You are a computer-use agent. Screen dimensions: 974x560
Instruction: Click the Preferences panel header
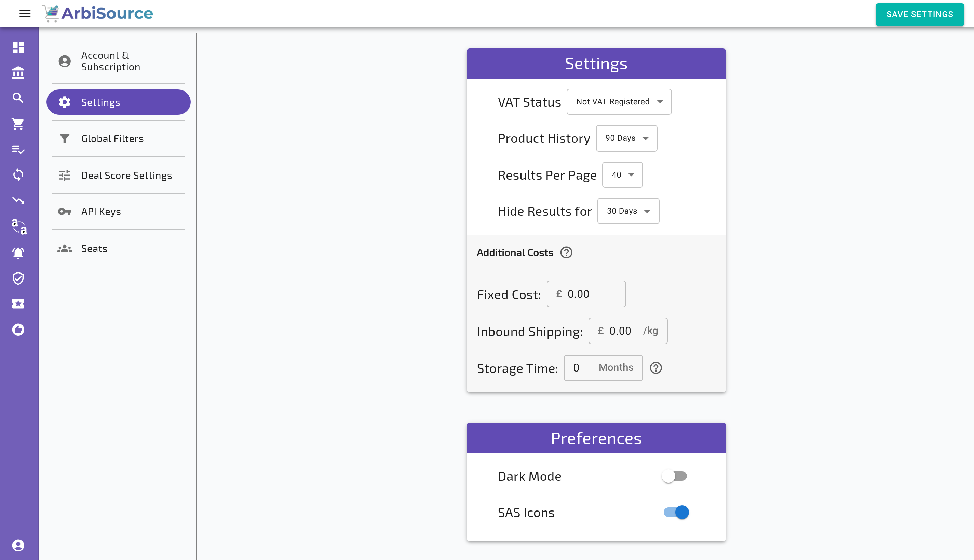point(596,438)
